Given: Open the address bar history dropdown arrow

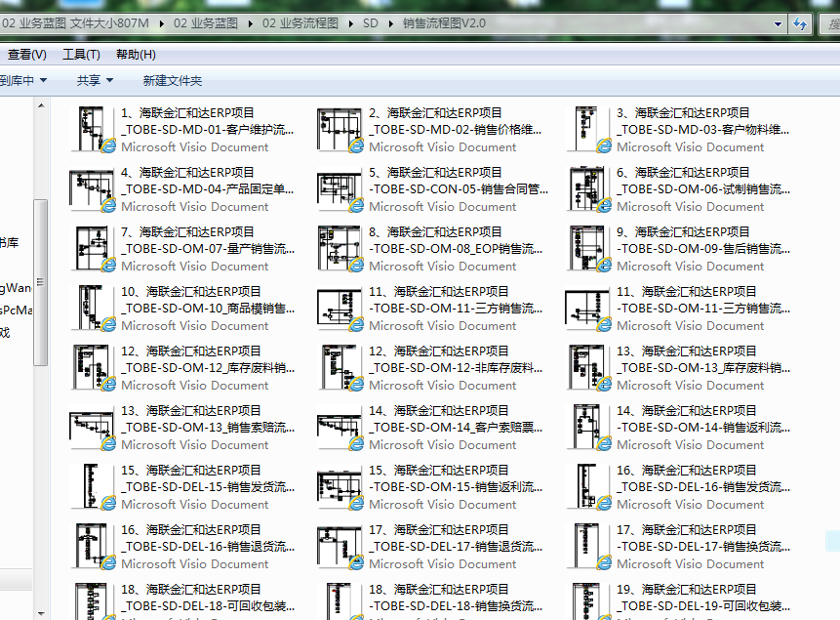Looking at the screenshot, I should click(778, 23).
